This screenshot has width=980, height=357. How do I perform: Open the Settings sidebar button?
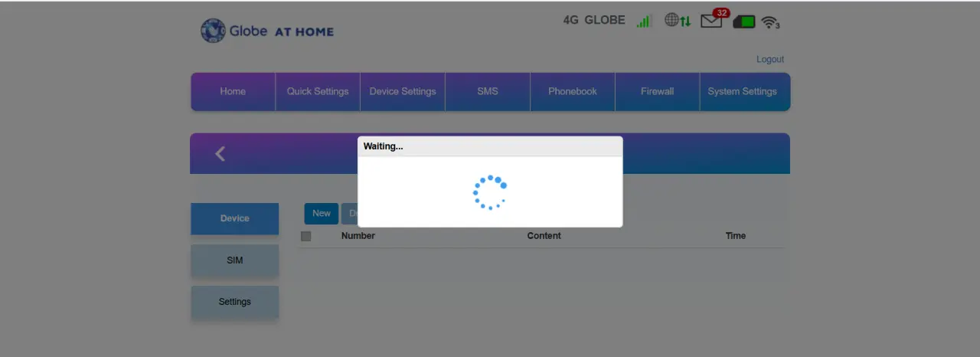click(235, 302)
